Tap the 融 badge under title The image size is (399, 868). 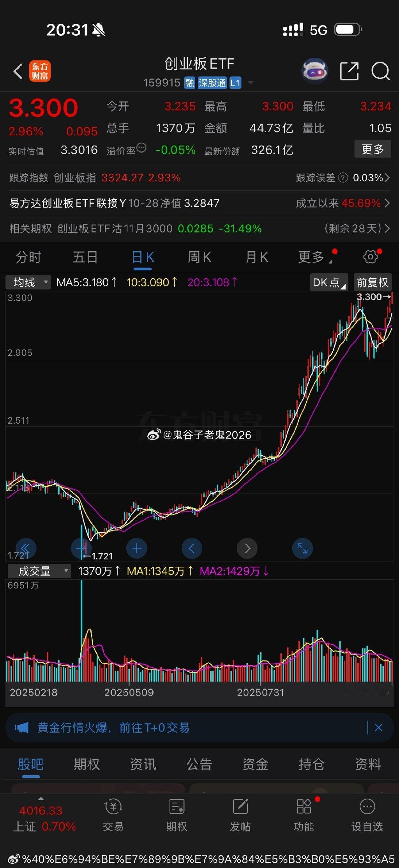(x=190, y=83)
